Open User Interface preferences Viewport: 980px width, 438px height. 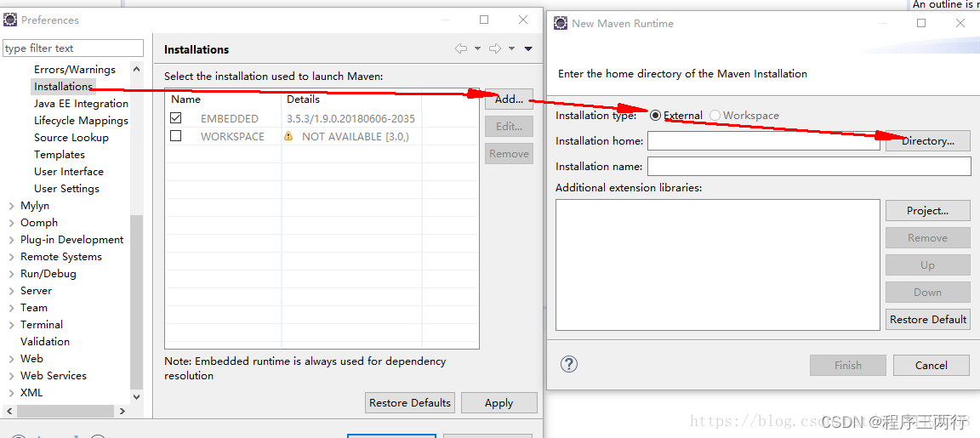coord(69,171)
